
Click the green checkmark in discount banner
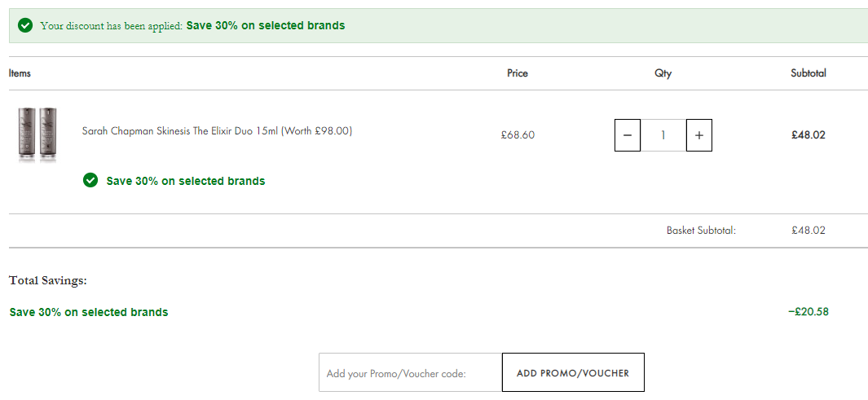25,25
